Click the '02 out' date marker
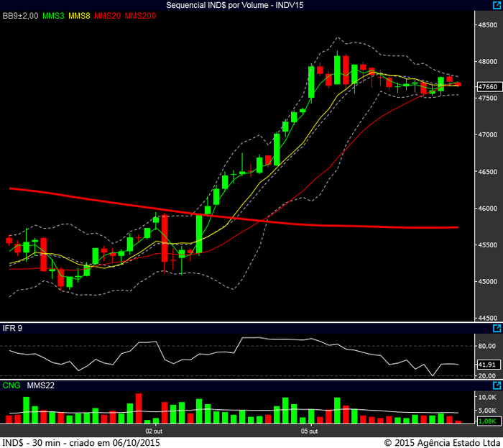This screenshot has height=448, width=503. coord(154,431)
